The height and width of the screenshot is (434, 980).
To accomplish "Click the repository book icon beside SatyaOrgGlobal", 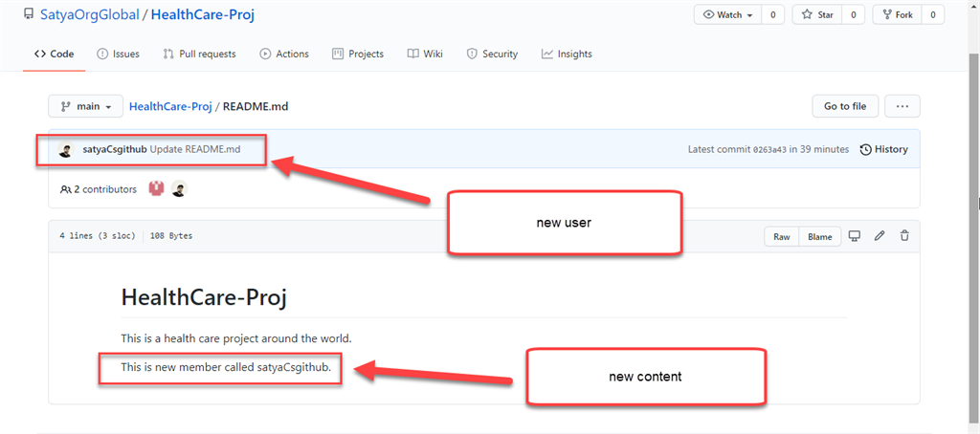I will click(28, 15).
